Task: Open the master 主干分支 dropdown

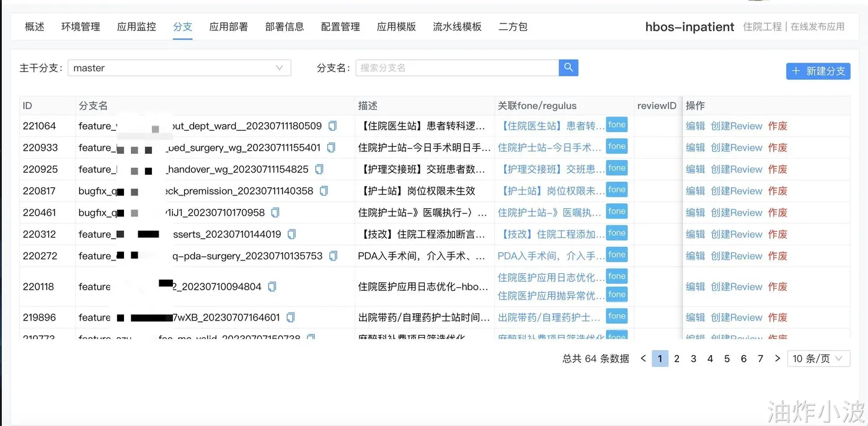Action: pos(179,68)
